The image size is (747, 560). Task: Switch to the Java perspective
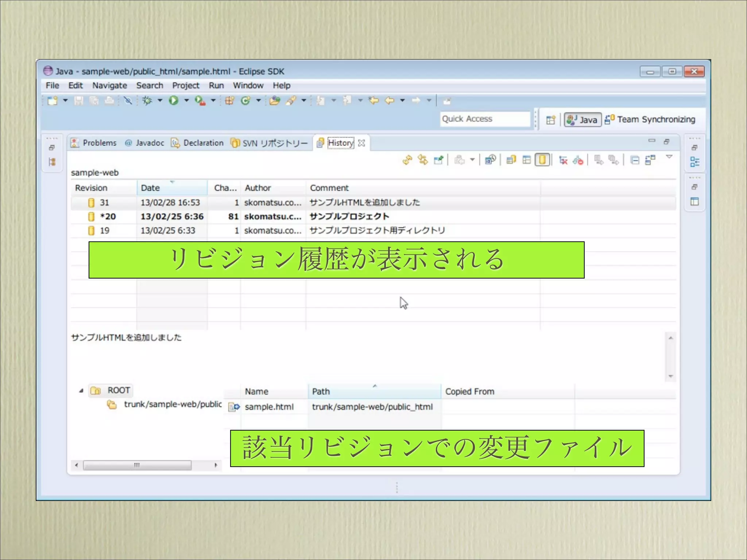click(x=582, y=120)
